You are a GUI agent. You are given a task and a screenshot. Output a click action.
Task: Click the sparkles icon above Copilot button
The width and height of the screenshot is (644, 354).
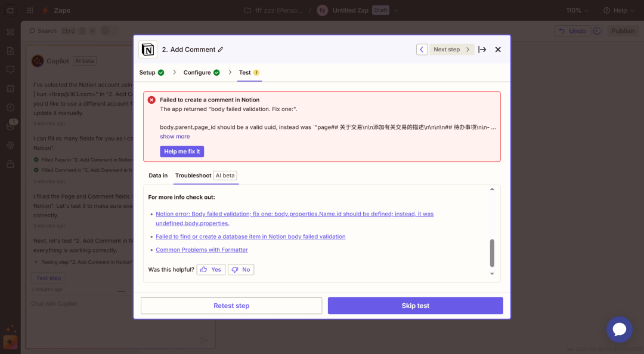tap(11, 328)
